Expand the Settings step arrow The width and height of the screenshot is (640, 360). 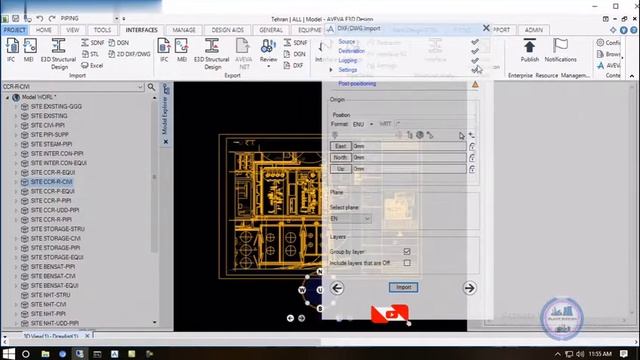[x=331, y=70]
